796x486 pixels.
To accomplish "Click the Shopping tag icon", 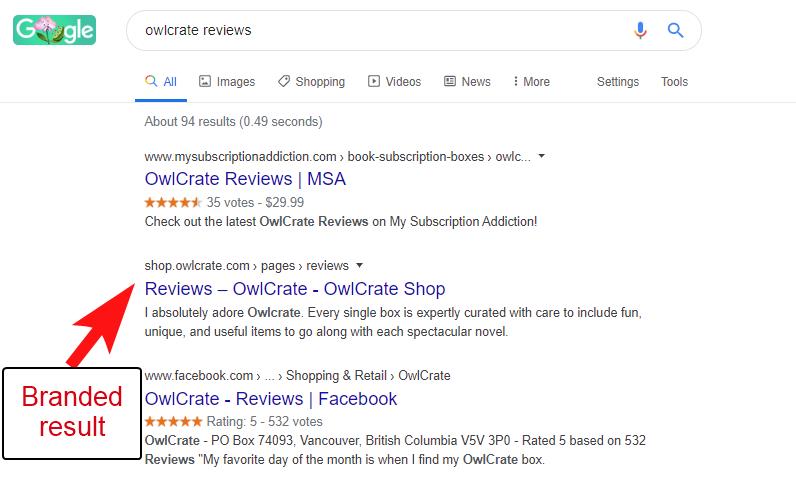I will point(284,81).
